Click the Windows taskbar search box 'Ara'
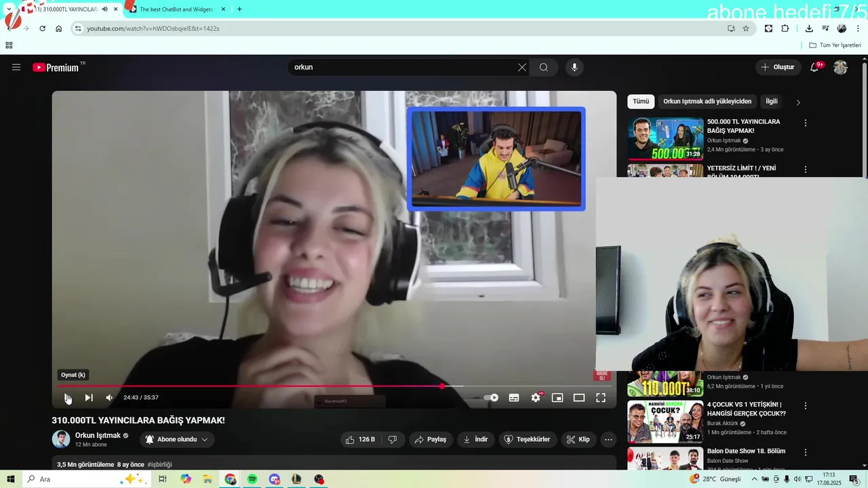 point(85,479)
